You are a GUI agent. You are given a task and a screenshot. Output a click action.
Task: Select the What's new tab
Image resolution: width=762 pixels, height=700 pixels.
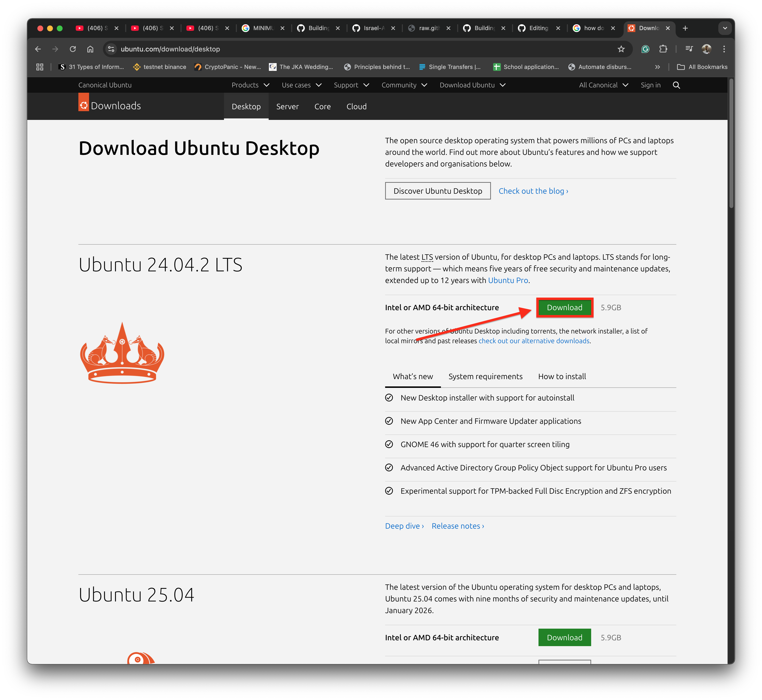point(413,376)
